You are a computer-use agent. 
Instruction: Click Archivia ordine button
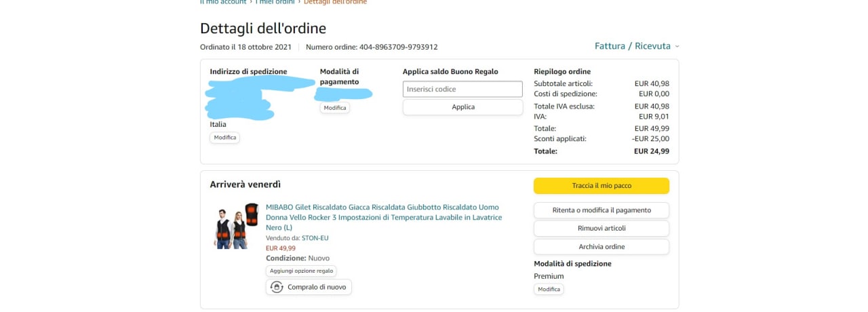click(601, 247)
